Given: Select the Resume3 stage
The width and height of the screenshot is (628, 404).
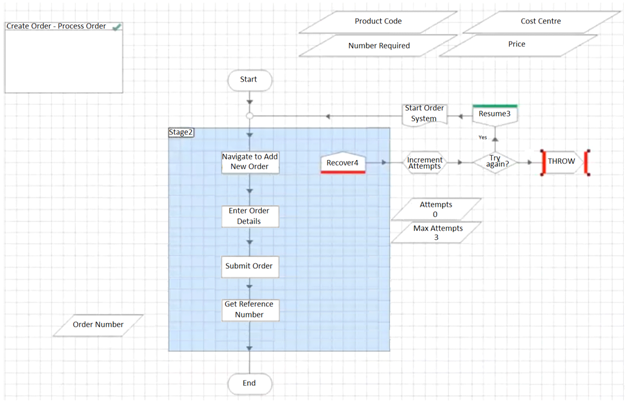Looking at the screenshot, I should point(494,114).
